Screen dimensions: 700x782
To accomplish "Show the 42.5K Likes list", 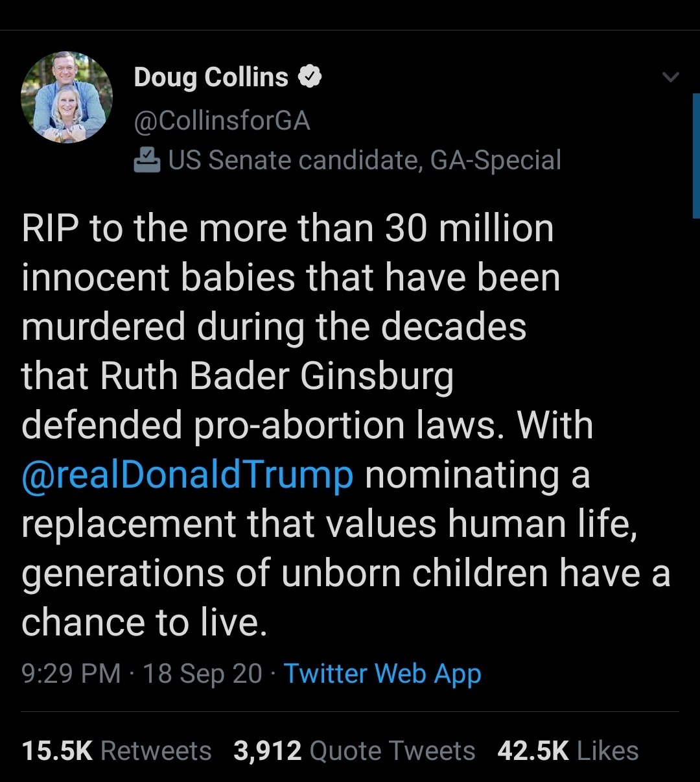I will pos(568,751).
